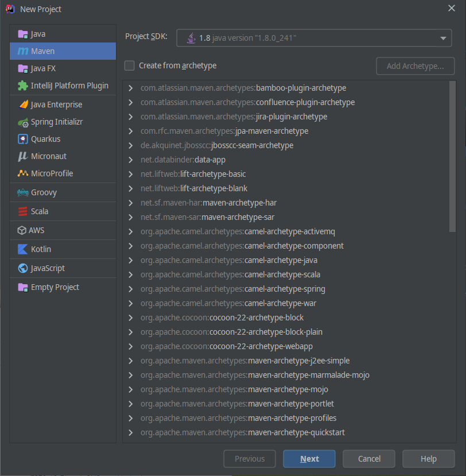Click the Maven 'm' icon
466x476 pixels.
pos(23,51)
